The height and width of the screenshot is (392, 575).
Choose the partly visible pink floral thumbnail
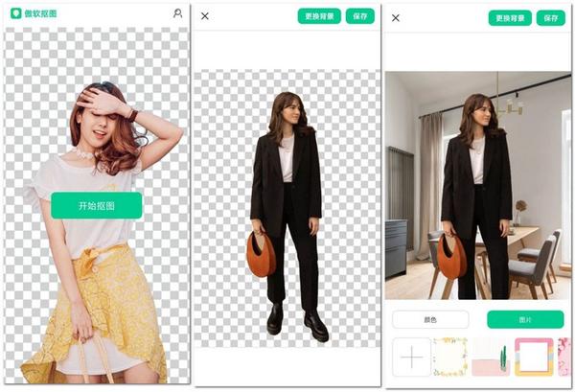pos(564,357)
